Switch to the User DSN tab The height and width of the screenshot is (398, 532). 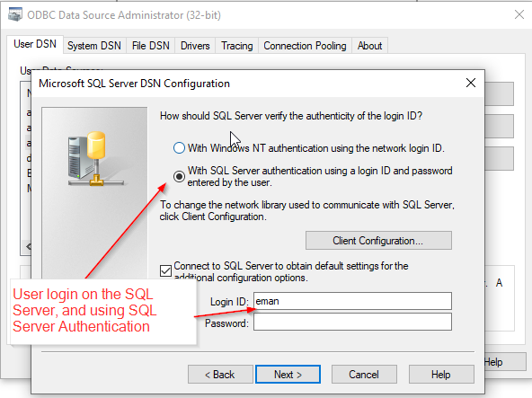tap(35, 44)
